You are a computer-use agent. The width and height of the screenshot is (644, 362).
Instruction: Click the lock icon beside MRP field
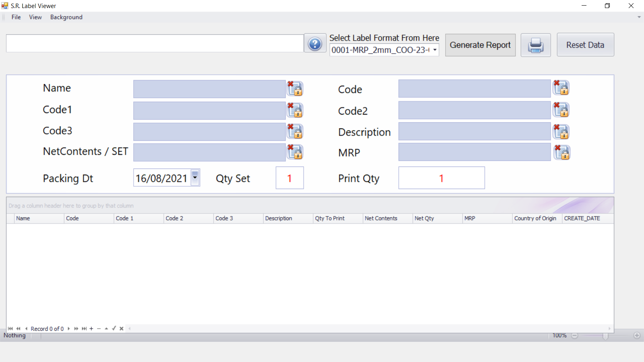pos(562,152)
